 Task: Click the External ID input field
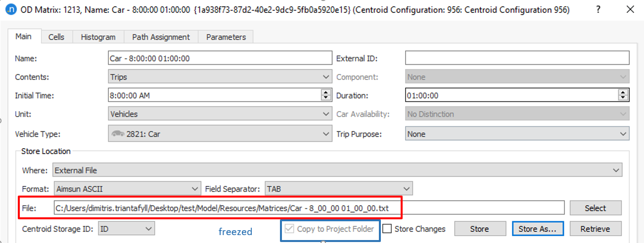517,58
